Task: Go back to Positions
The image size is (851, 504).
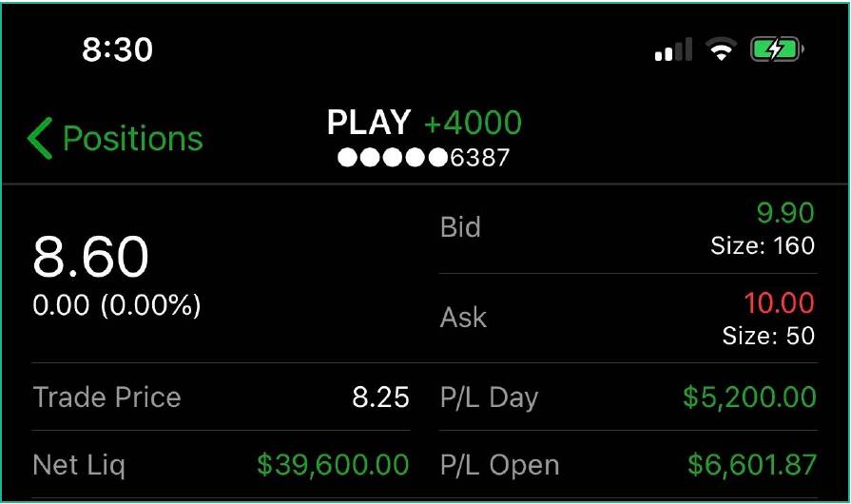Action: point(132,139)
